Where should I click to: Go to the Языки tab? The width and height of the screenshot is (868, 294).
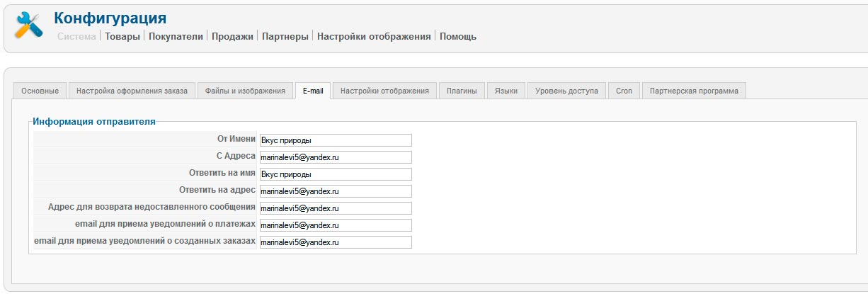point(506,91)
